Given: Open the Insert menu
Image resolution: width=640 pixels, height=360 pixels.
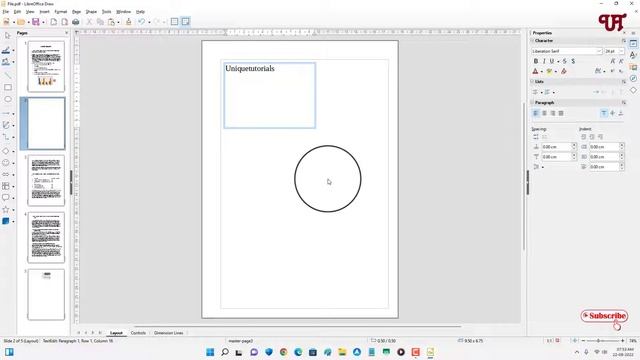Looking at the screenshot, I should [x=44, y=12].
